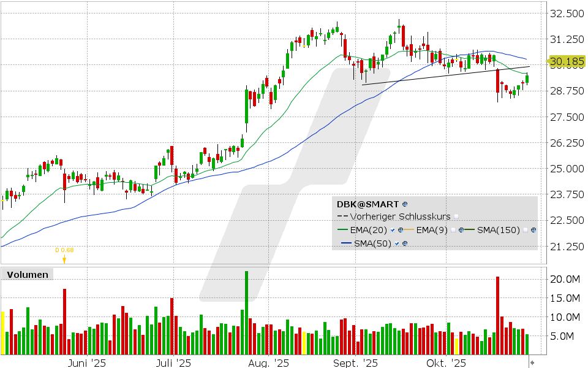588x368 pixels.
Task: Click the yellow dividend marker D 0.68
Action: tap(64, 250)
